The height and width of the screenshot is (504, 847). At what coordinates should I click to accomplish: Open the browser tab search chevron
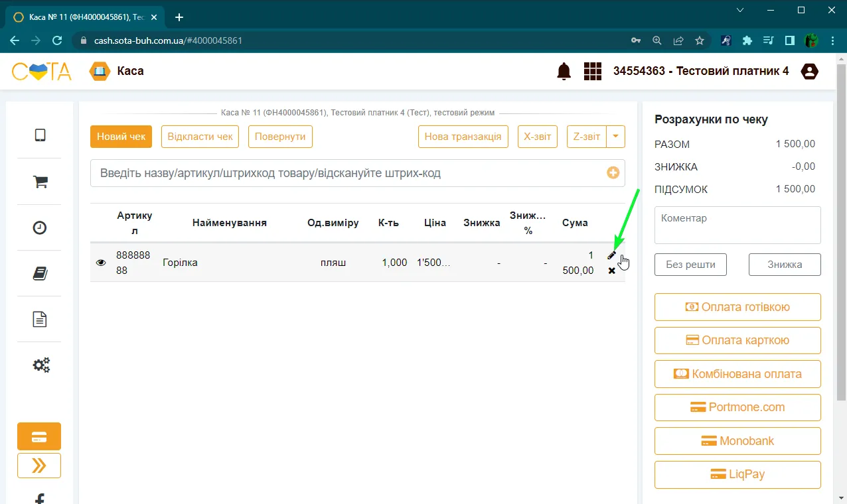(741, 10)
